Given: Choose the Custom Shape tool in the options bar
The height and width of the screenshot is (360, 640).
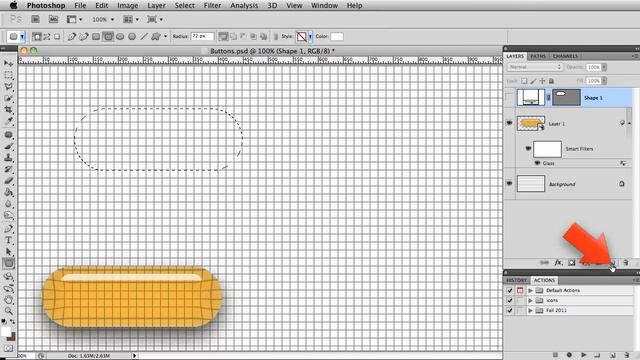Looking at the screenshot, I should click(x=156, y=36).
